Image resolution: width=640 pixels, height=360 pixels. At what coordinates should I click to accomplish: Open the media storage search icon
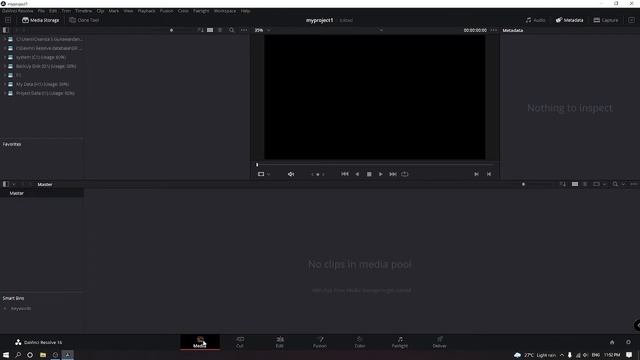pos(231,30)
